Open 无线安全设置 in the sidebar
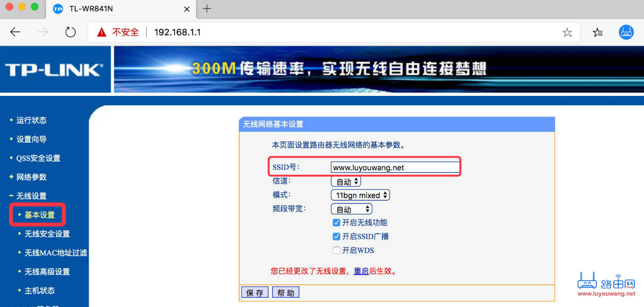Image resolution: width=644 pixels, height=307 pixels. 47,234
